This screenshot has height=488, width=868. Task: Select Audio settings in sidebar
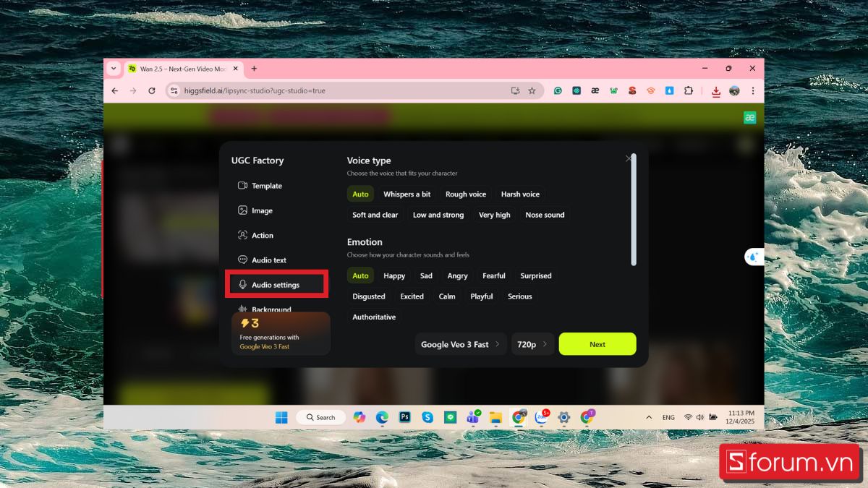(x=277, y=285)
